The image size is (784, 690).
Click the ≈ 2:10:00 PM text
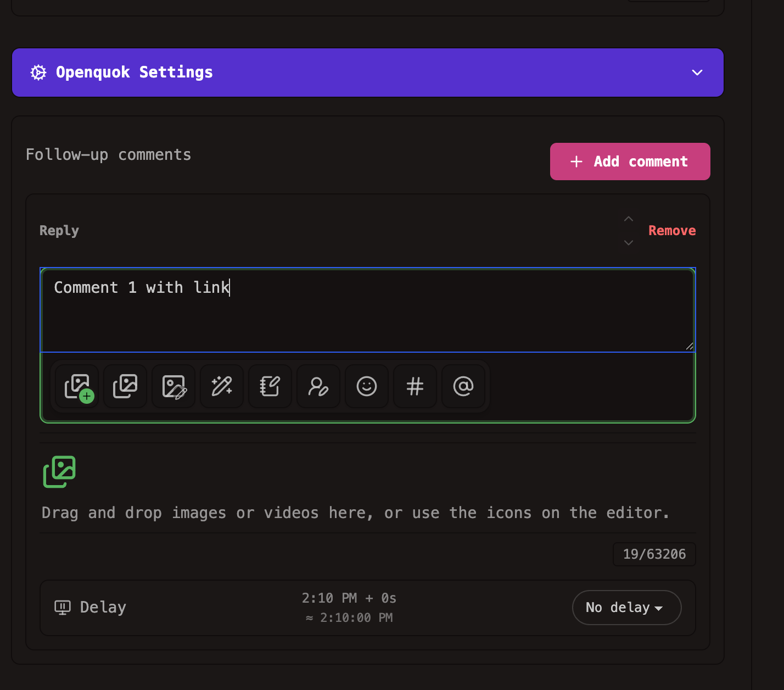tap(349, 618)
